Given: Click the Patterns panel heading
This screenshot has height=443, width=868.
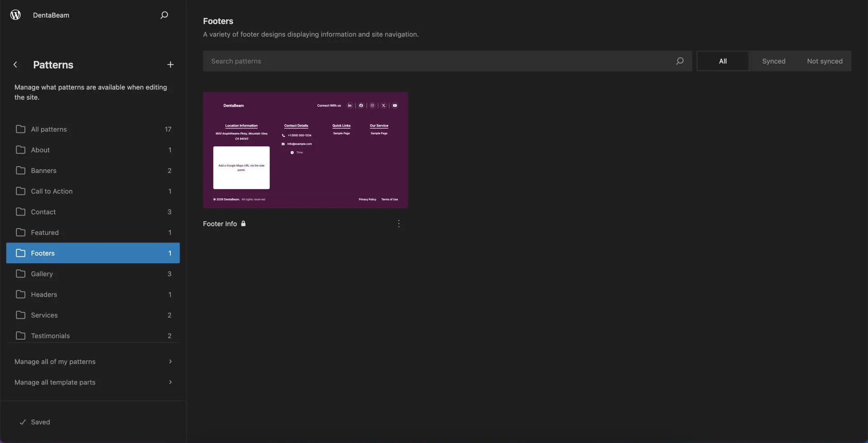Looking at the screenshot, I should tap(53, 65).
